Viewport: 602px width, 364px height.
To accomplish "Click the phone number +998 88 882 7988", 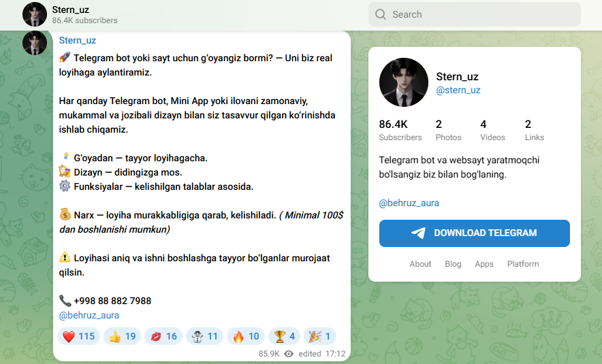I will [112, 301].
